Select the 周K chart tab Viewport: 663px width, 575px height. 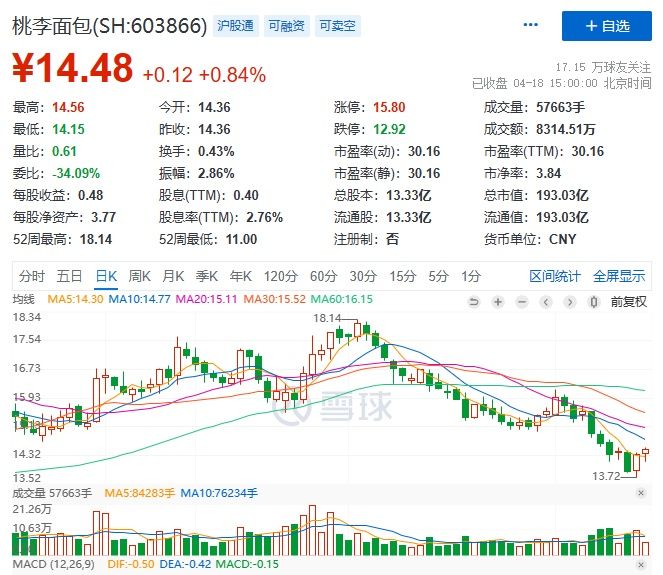coord(140,277)
